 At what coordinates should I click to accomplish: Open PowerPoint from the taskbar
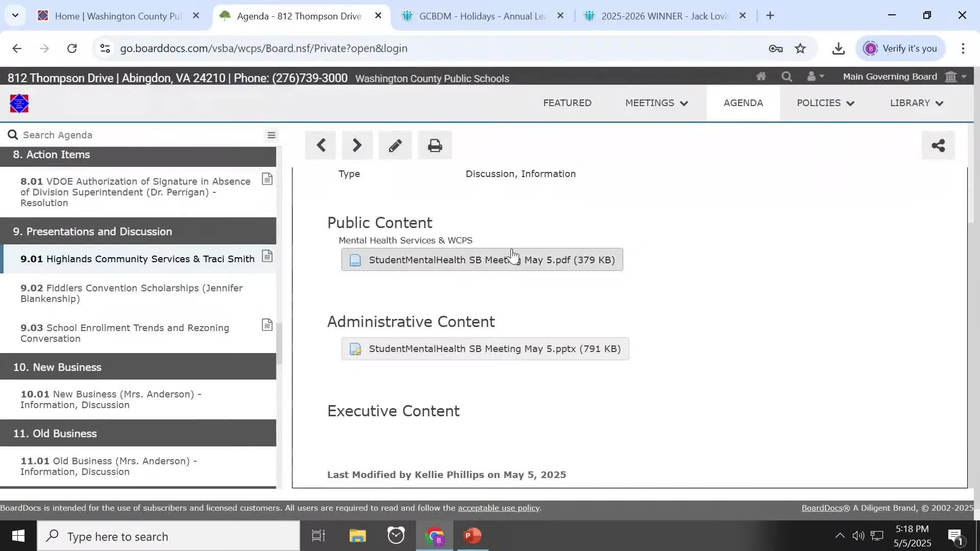472,536
